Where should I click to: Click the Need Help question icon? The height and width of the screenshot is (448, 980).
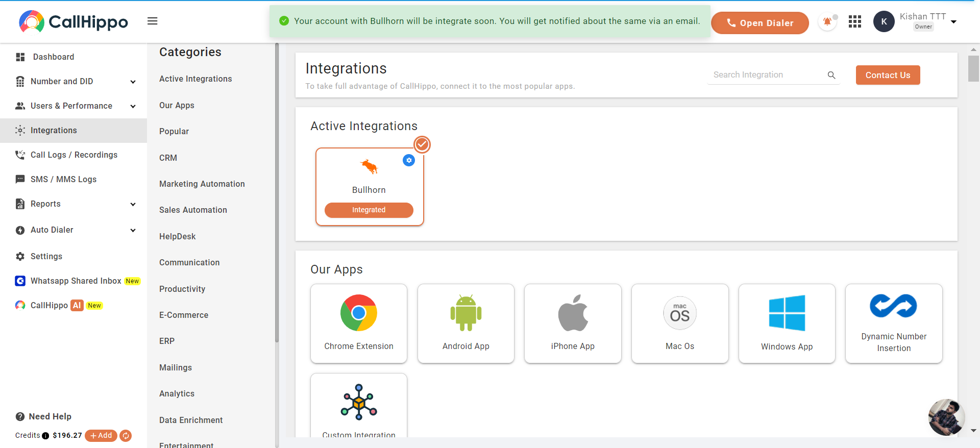(20, 417)
